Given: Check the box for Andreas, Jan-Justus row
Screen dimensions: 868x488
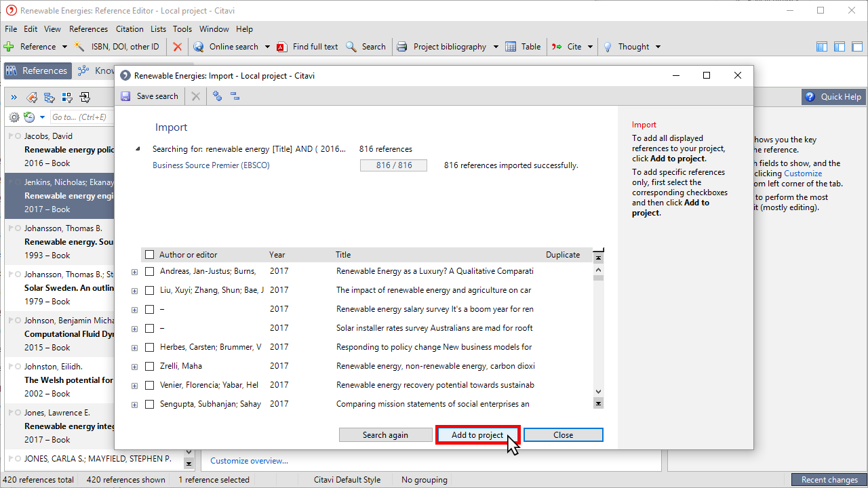Looking at the screenshot, I should [150, 271].
